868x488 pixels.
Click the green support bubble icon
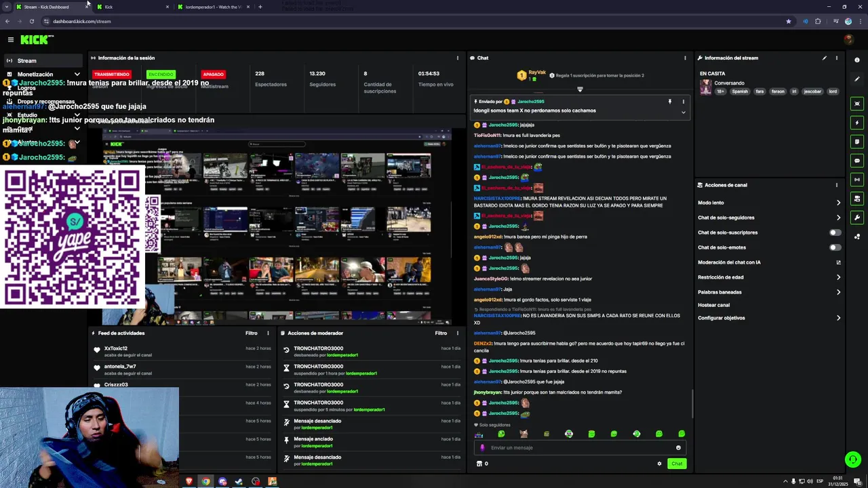853,460
